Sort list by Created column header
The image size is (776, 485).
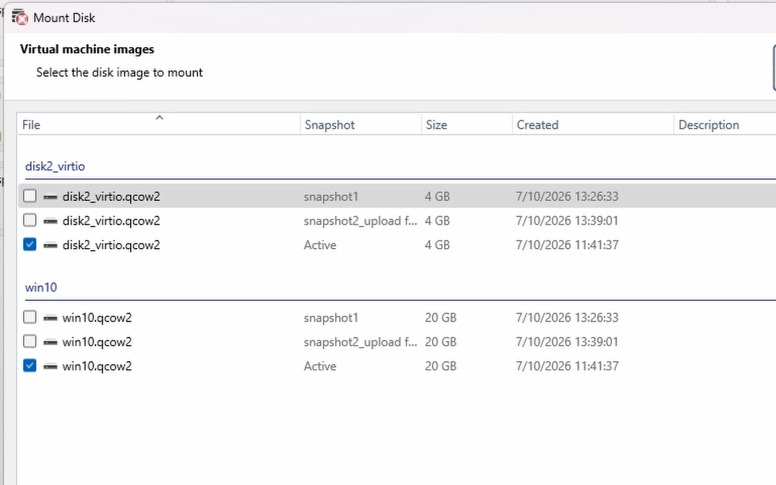tap(593, 125)
